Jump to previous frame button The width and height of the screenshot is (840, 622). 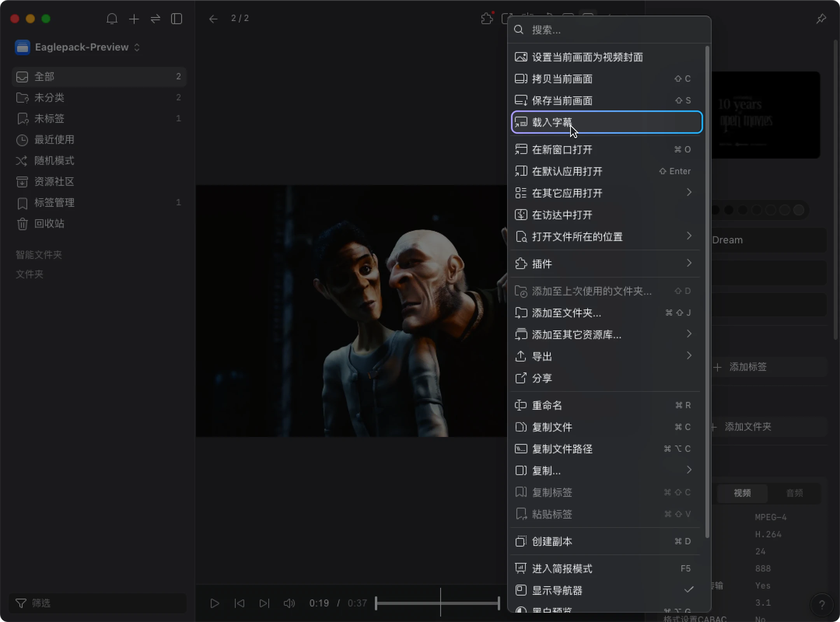(x=240, y=603)
